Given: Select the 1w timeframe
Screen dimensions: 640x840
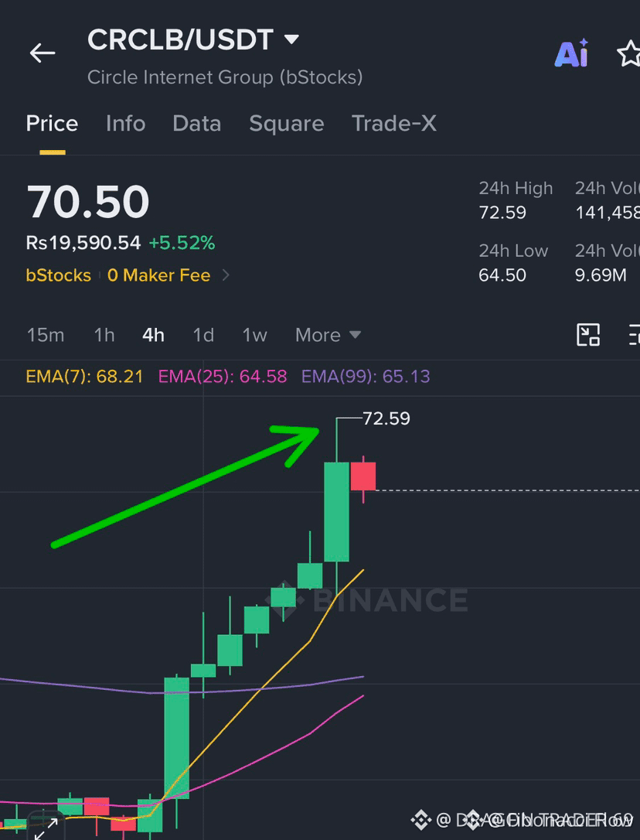Looking at the screenshot, I should (x=254, y=336).
